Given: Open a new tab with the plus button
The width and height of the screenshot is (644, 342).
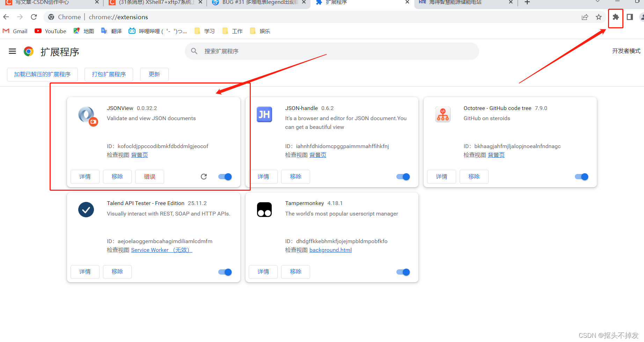Looking at the screenshot, I should tap(527, 2).
